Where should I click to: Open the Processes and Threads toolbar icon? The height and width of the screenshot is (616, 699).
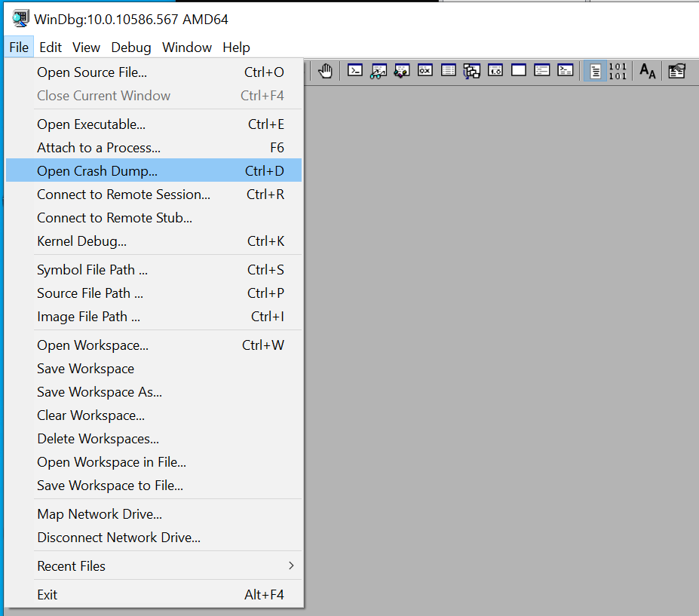pyautogui.click(x=542, y=71)
